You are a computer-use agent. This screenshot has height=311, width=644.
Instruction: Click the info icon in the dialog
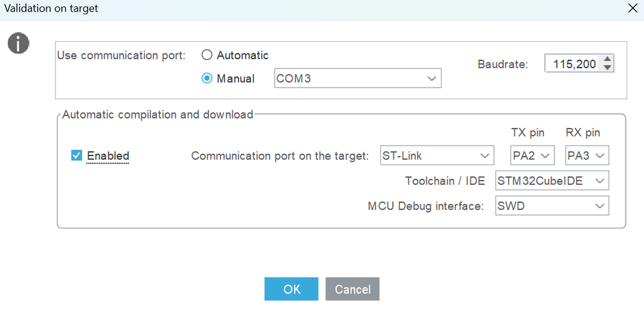click(x=18, y=43)
